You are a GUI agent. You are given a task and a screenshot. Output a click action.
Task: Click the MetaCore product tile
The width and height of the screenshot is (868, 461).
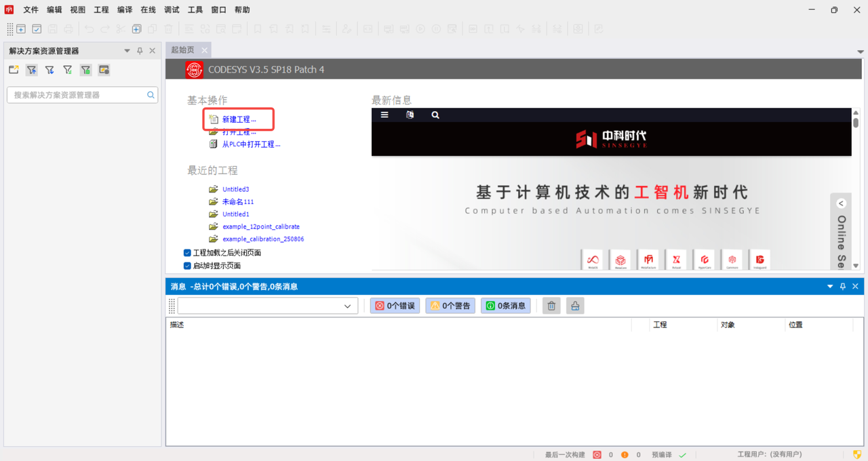point(620,260)
